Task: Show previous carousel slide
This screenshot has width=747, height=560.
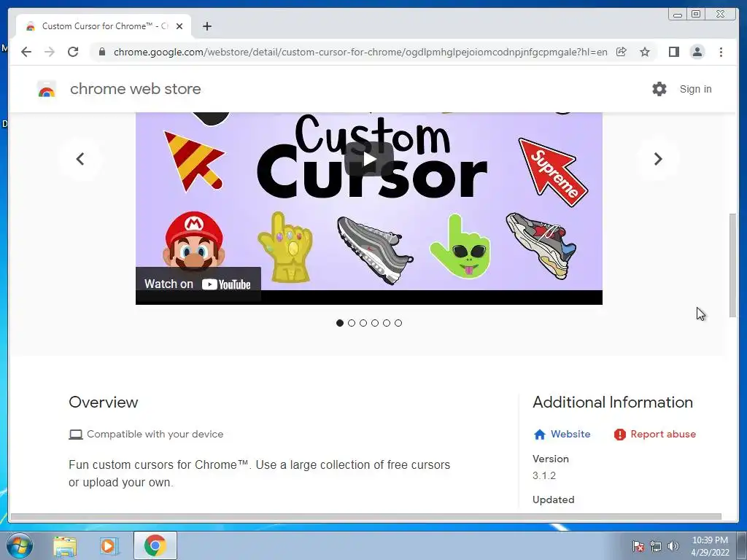Action: (x=80, y=158)
